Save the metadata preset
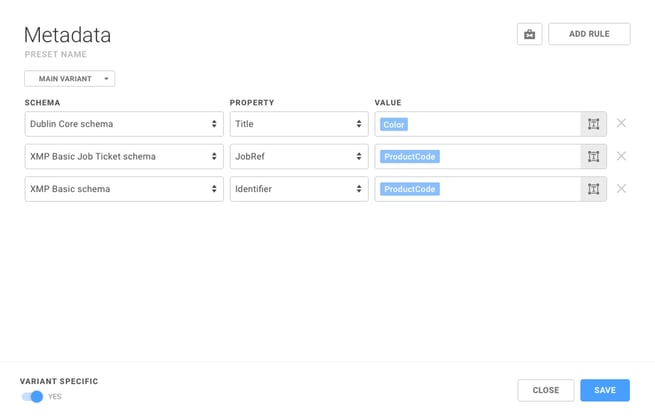 [604, 390]
